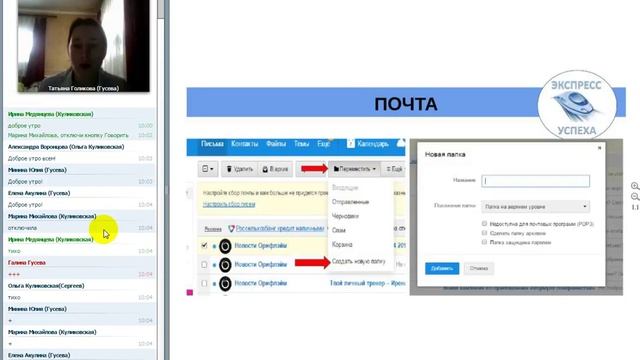Click the Добавить button
Image resolution: width=640 pixels, height=360 pixels.
442,269
